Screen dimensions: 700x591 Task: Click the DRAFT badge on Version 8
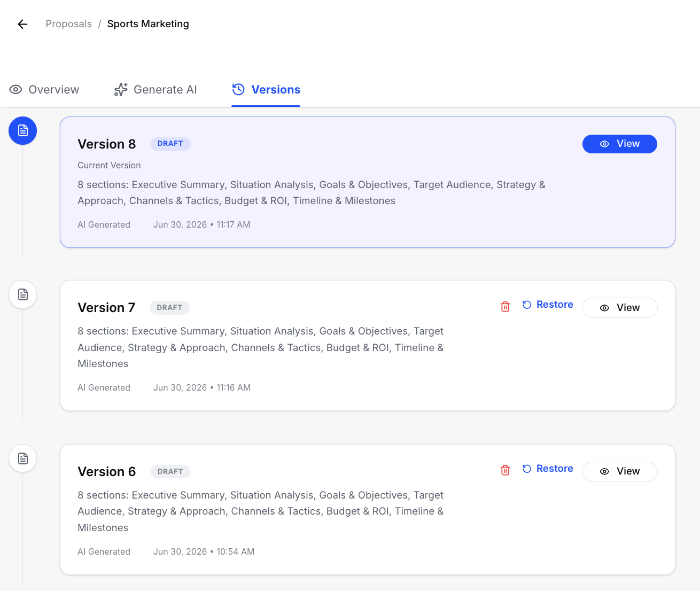[x=170, y=144]
